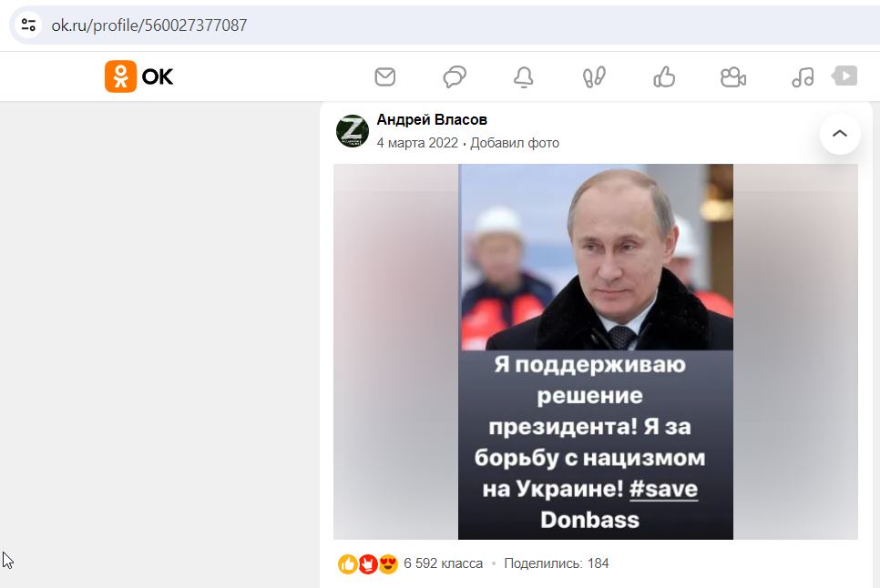880x588 pixels.
Task: Open Поделились: 184 shares list
Action: pos(557,563)
